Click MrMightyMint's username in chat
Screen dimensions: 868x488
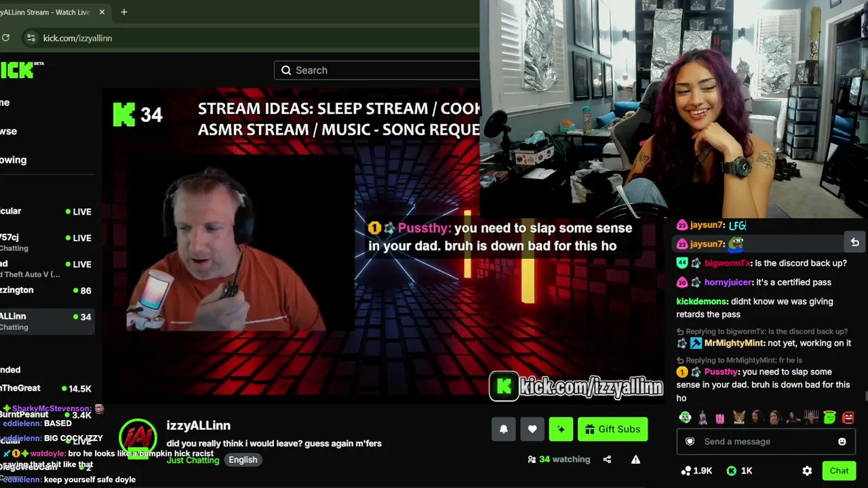(x=734, y=344)
